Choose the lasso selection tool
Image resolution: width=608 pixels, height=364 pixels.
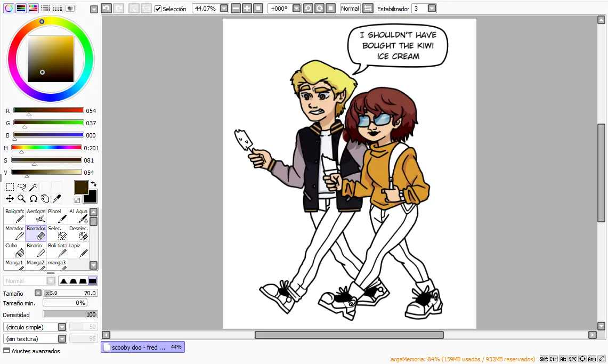tap(22, 187)
